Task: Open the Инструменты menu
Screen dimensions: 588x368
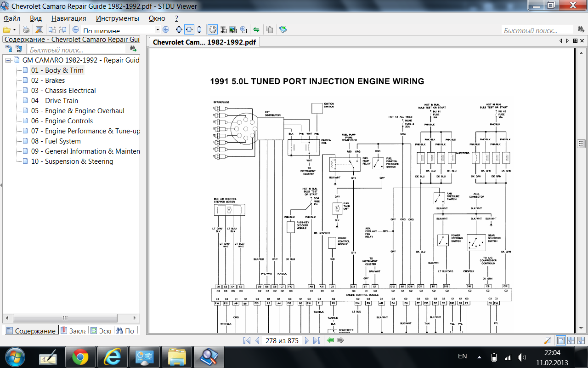Action: click(x=118, y=18)
